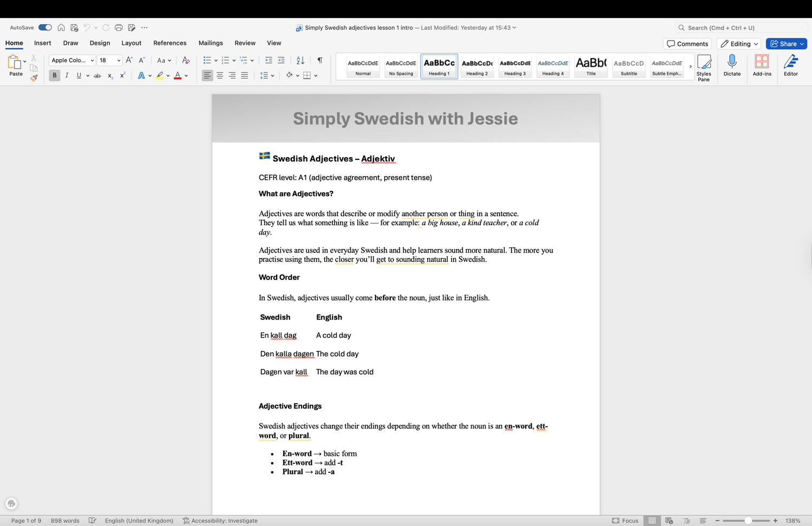Click the Add-ins icon
This screenshot has height=526, width=812.
[x=762, y=66]
